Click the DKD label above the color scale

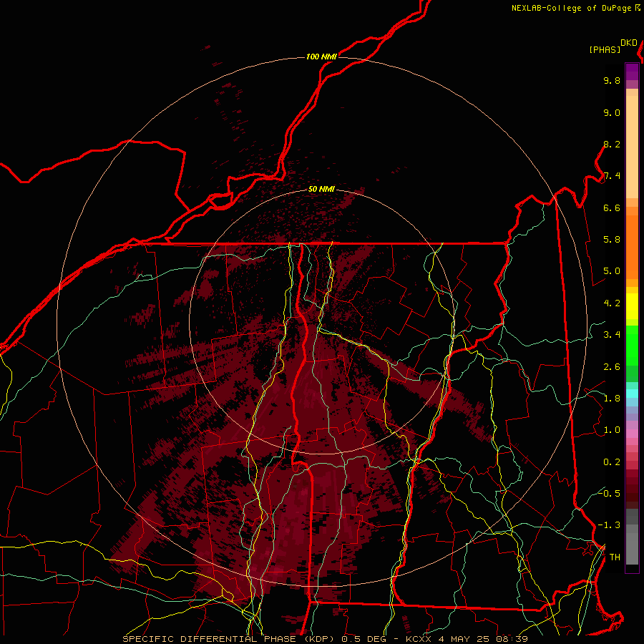(x=629, y=43)
